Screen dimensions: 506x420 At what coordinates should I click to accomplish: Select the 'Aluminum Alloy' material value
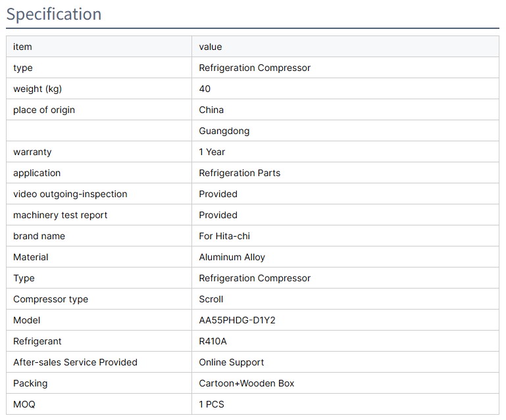click(x=232, y=257)
